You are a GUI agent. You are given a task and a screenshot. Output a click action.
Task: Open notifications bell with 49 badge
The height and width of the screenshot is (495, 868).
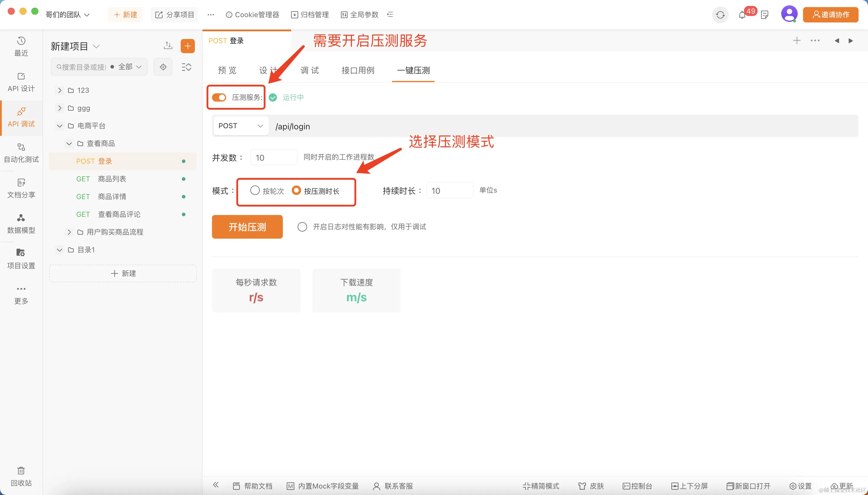tap(742, 15)
